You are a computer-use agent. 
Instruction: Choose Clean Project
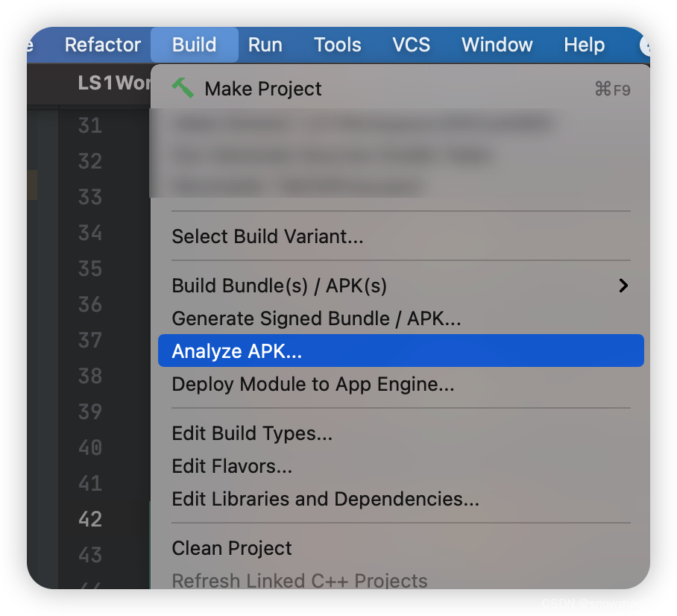click(401, 549)
